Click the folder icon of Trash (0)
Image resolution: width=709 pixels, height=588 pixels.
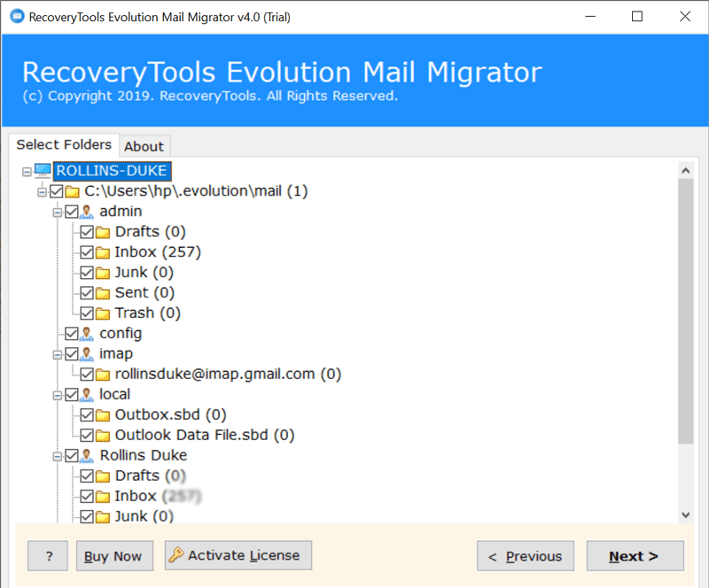[103, 313]
